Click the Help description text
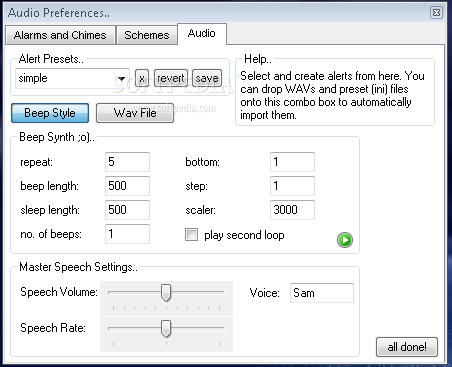The height and width of the screenshot is (367, 452). click(x=332, y=95)
